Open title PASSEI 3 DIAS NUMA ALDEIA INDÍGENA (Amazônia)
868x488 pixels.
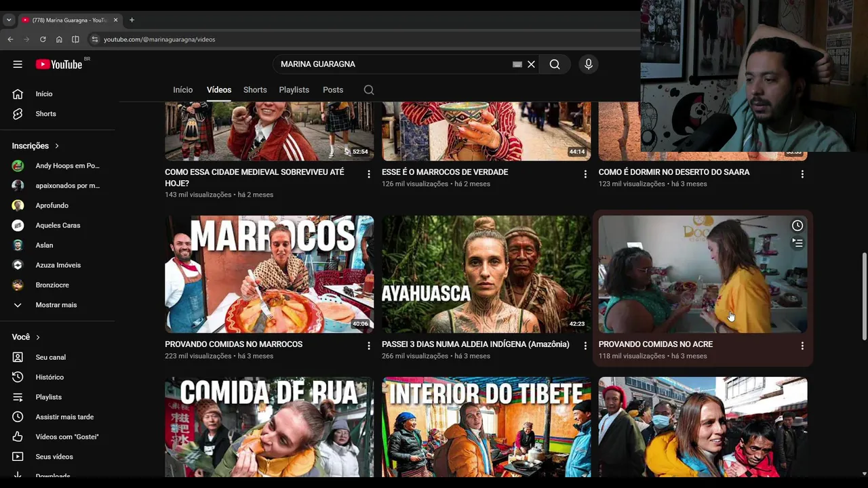(x=475, y=344)
